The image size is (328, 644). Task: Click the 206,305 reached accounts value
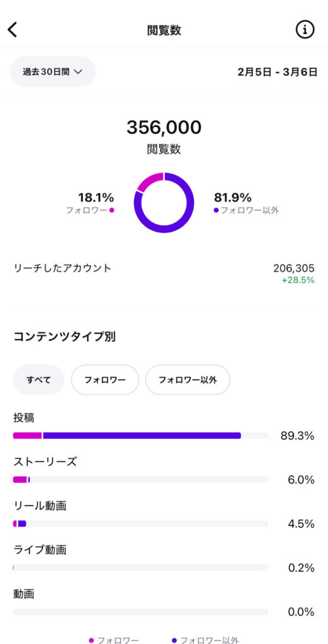[x=294, y=269]
